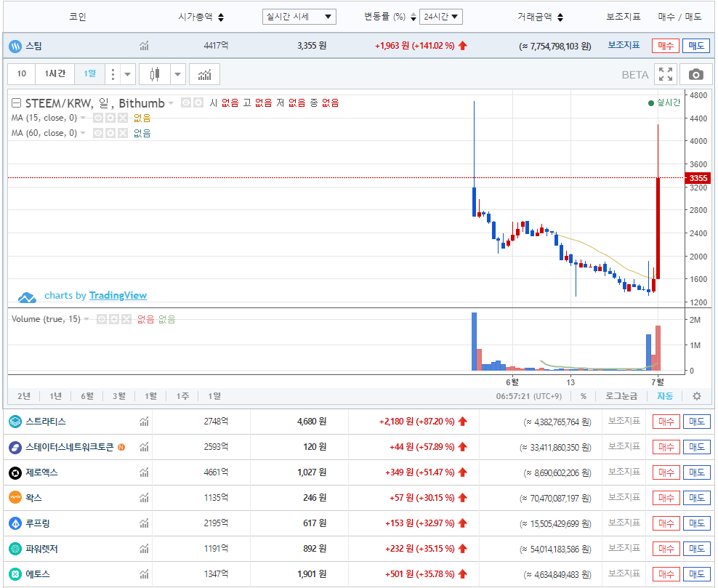
Task: Remove the Volume indicator
Action: (x=126, y=319)
